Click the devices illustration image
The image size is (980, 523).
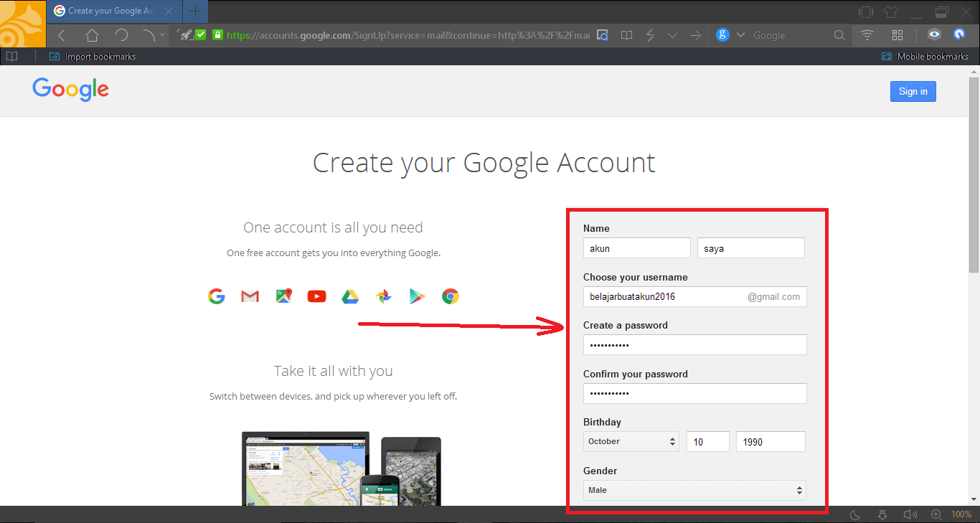341,468
